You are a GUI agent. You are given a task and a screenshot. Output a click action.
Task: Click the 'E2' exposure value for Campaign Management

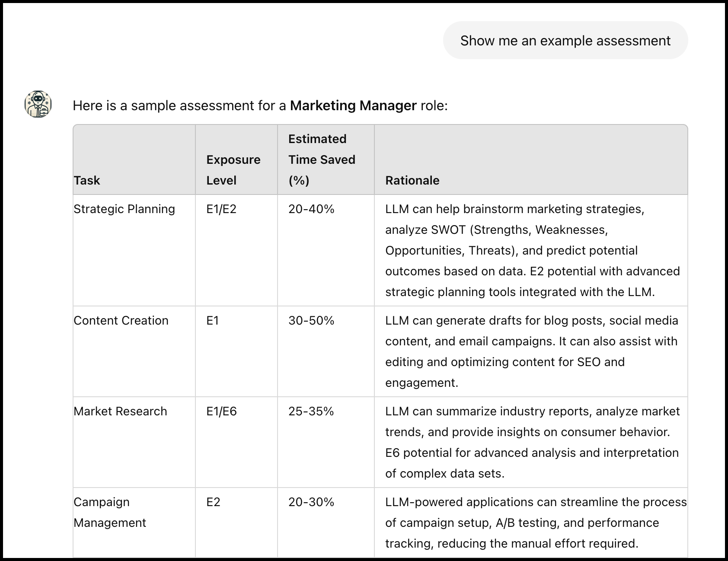tap(213, 502)
